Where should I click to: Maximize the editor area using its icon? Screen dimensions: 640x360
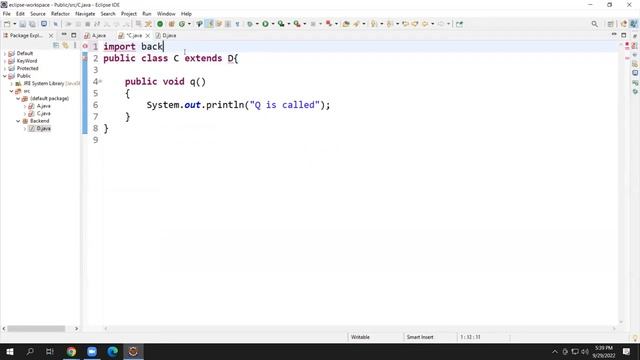[624, 35]
